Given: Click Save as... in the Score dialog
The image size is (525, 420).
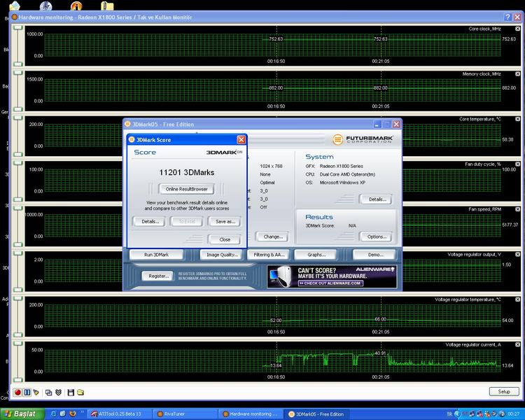Looking at the screenshot, I should (x=225, y=221).
